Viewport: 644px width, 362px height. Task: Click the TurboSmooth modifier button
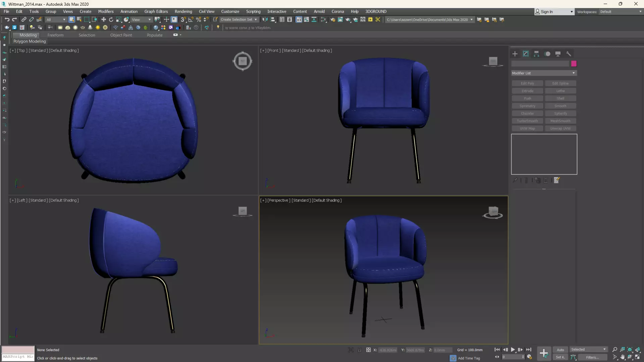tap(527, 121)
